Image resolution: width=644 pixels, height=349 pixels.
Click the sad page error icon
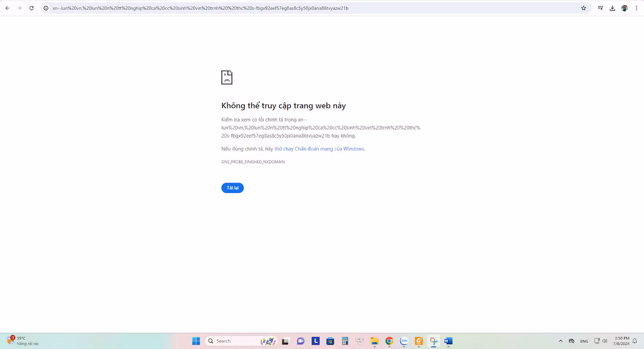click(x=227, y=78)
